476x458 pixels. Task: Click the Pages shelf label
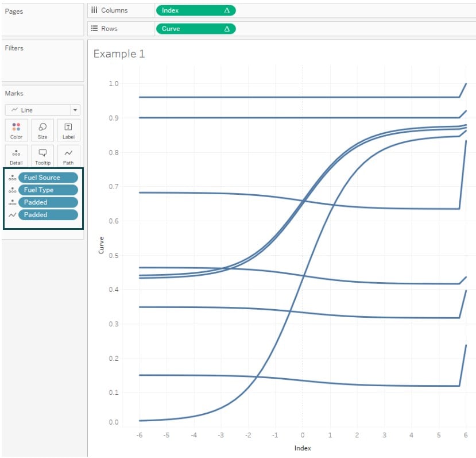coord(14,11)
